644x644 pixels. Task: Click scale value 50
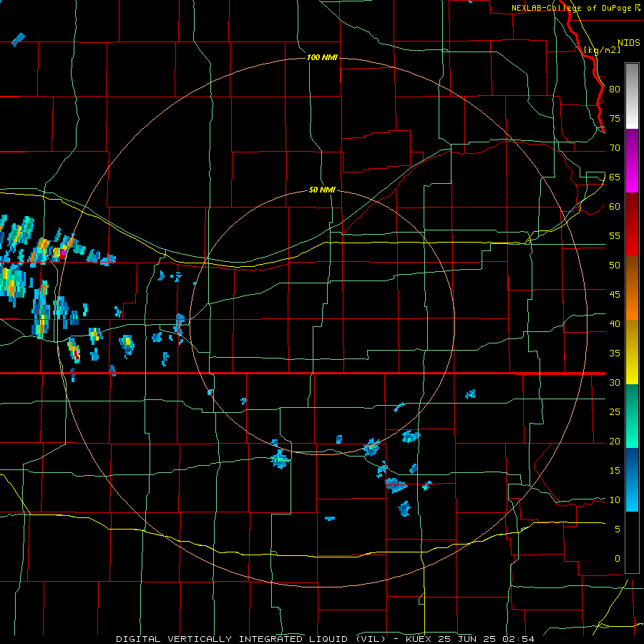[x=615, y=265]
